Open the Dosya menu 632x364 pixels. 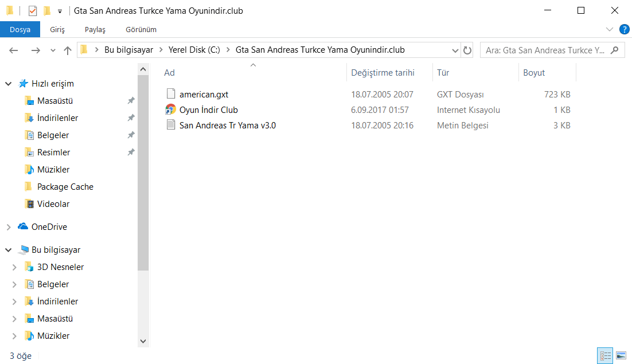pos(20,29)
